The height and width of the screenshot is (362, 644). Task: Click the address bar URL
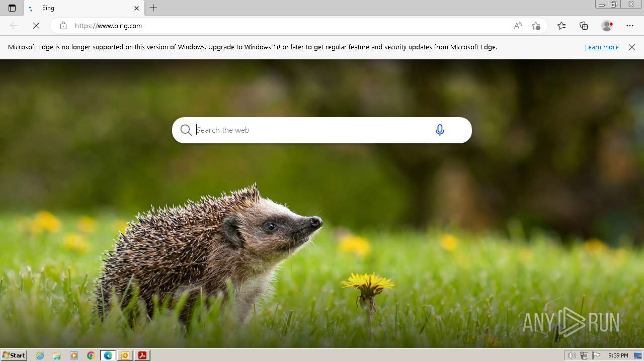click(109, 26)
